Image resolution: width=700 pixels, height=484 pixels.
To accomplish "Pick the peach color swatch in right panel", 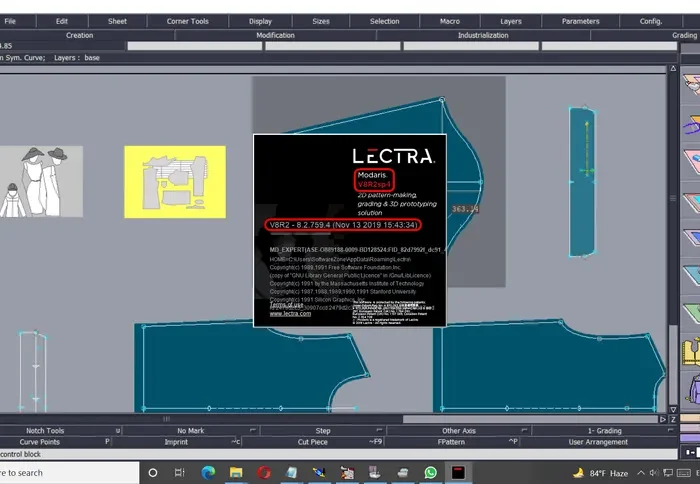I will [690, 418].
